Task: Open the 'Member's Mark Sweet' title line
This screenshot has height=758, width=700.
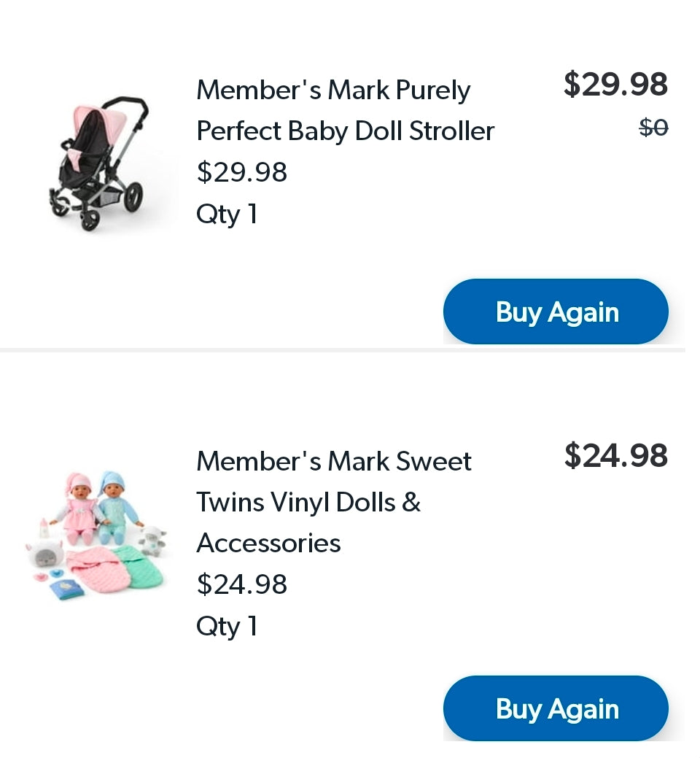Action: (333, 462)
